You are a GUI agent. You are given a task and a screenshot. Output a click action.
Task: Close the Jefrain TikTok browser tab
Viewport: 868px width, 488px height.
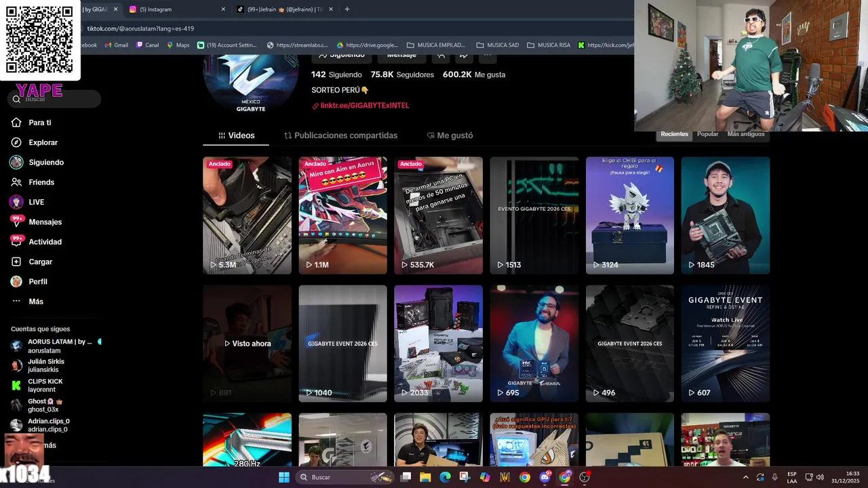pos(331,9)
